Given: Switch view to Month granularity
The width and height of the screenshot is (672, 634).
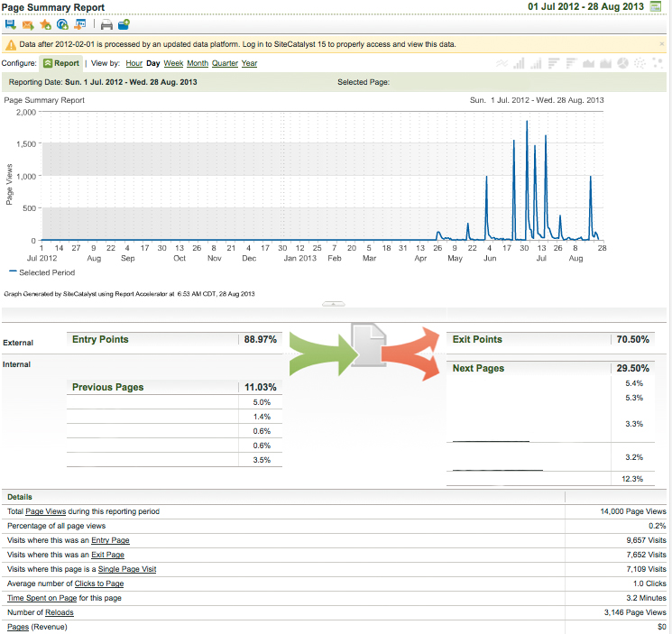Looking at the screenshot, I should tap(198, 63).
